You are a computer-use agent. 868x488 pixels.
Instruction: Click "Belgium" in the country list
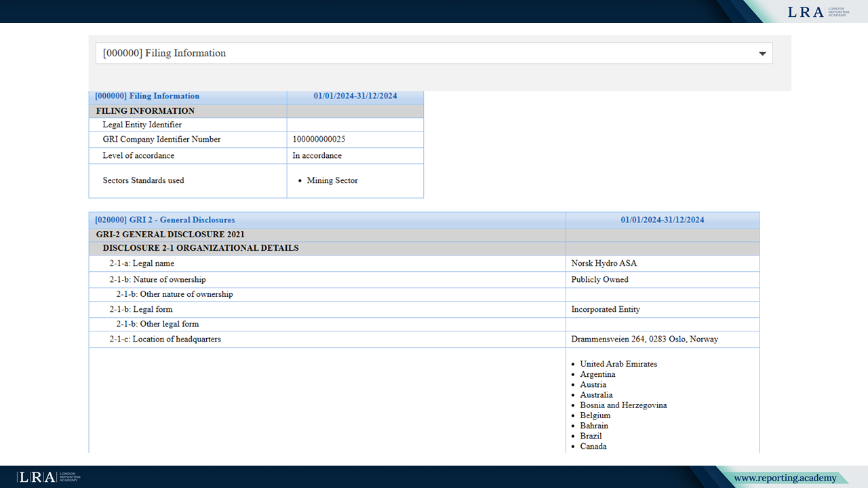[x=595, y=415]
